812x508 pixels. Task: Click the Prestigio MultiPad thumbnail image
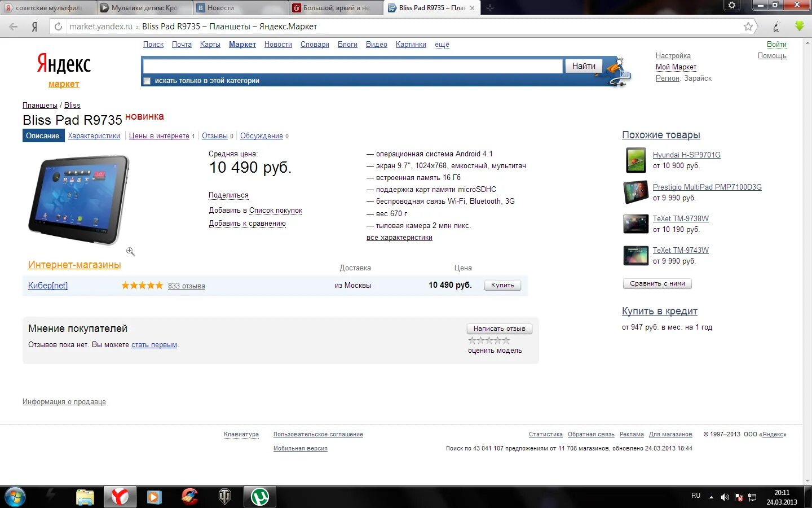coord(636,192)
